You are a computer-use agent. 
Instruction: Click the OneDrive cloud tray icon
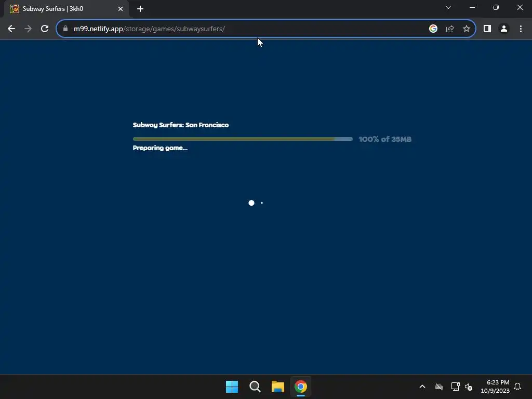[439, 387]
